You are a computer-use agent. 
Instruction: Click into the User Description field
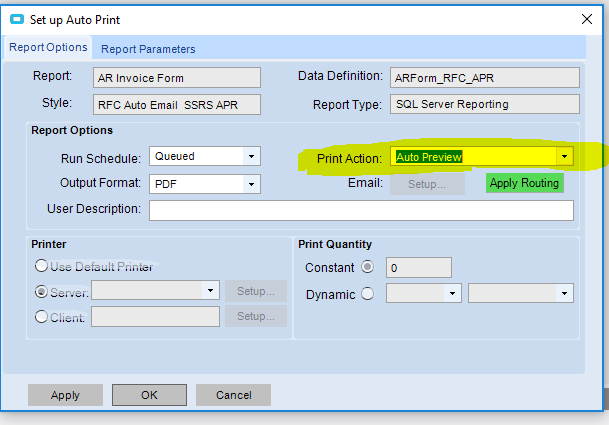coord(361,210)
